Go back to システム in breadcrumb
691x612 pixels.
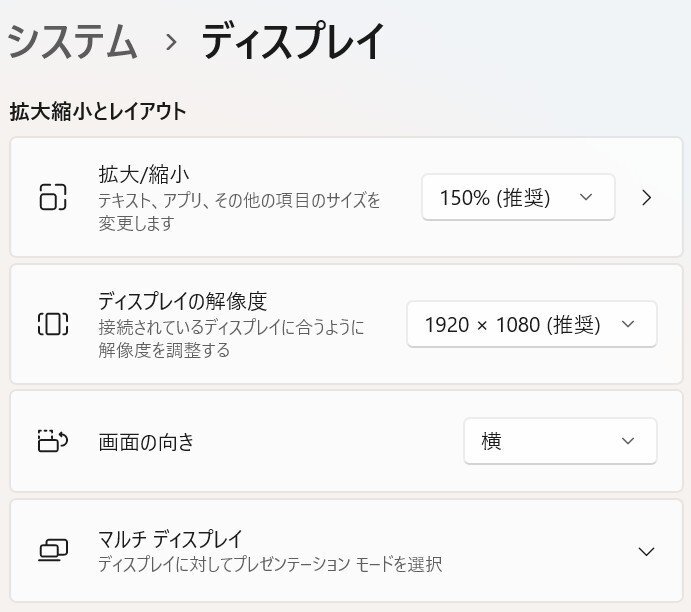(72, 42)
